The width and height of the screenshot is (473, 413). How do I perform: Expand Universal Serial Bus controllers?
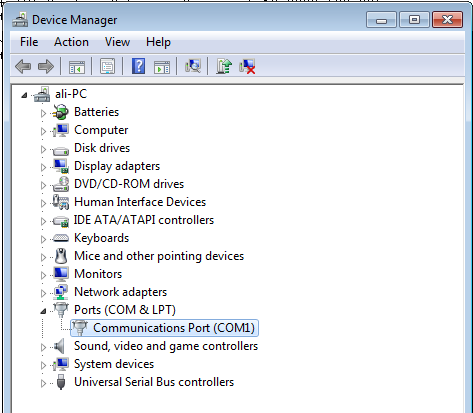pos(43,383)
